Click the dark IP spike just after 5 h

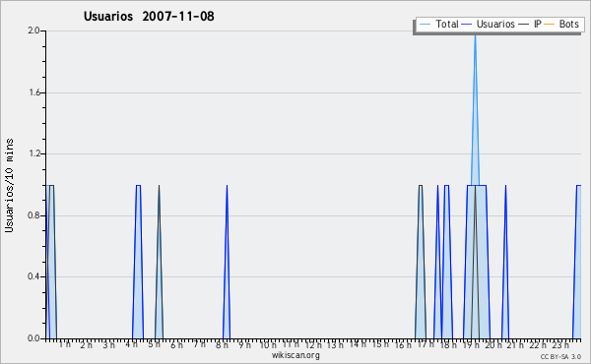click(159, 262)
